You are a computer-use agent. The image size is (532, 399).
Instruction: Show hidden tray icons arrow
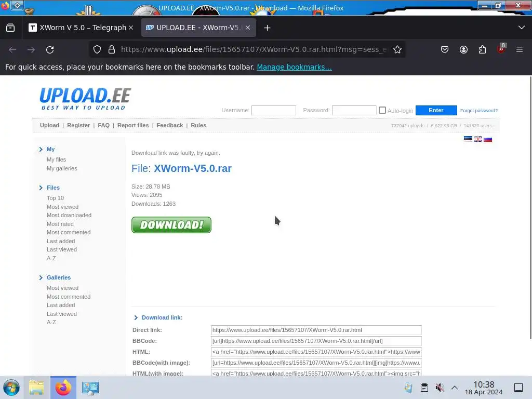click(x=455, y=388)
